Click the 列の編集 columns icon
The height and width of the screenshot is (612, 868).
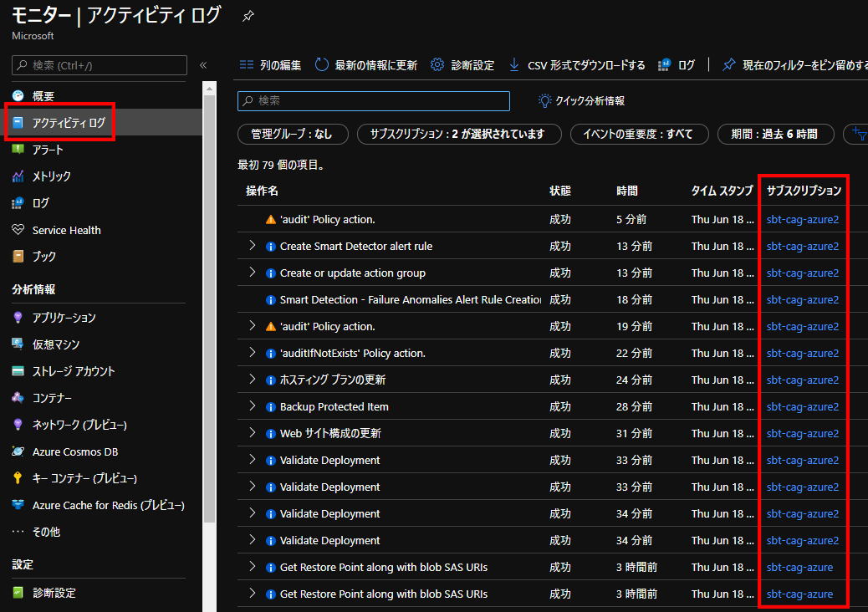pos(247,64)
